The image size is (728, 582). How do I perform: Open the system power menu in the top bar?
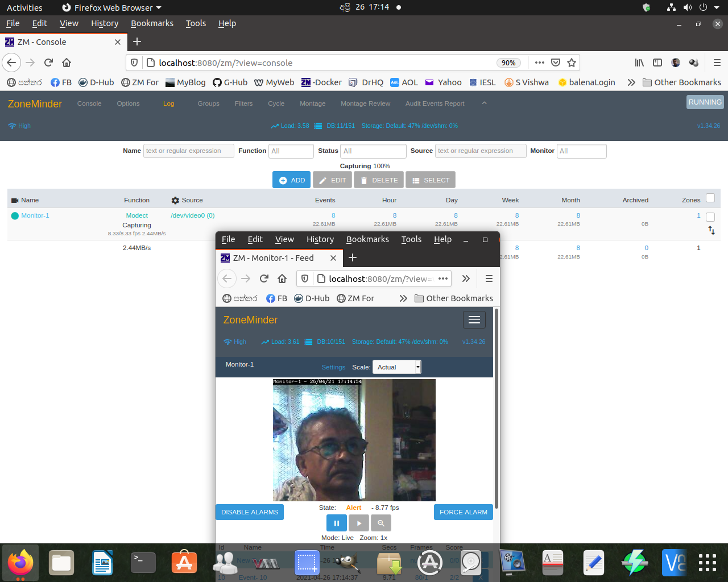709,7
